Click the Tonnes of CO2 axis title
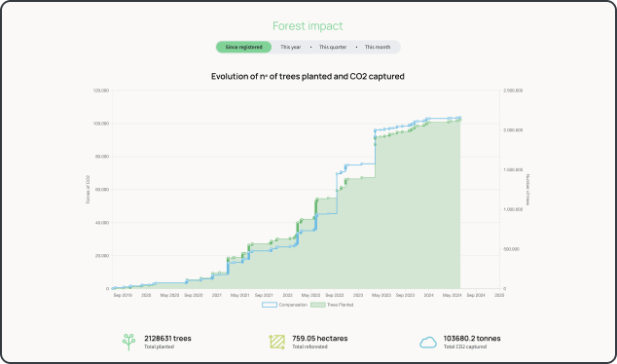The image size is (617, 364). pos(88,190)
